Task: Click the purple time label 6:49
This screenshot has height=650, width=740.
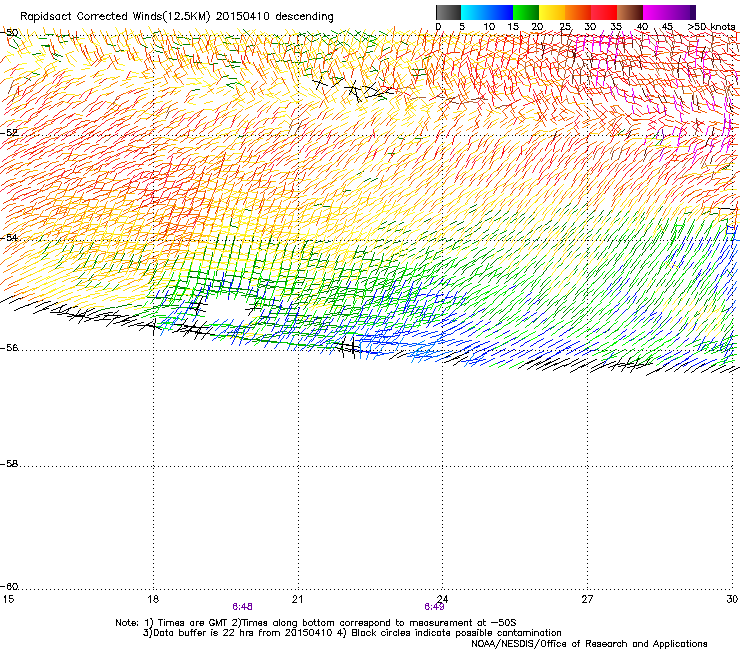Action: point(434,607)
